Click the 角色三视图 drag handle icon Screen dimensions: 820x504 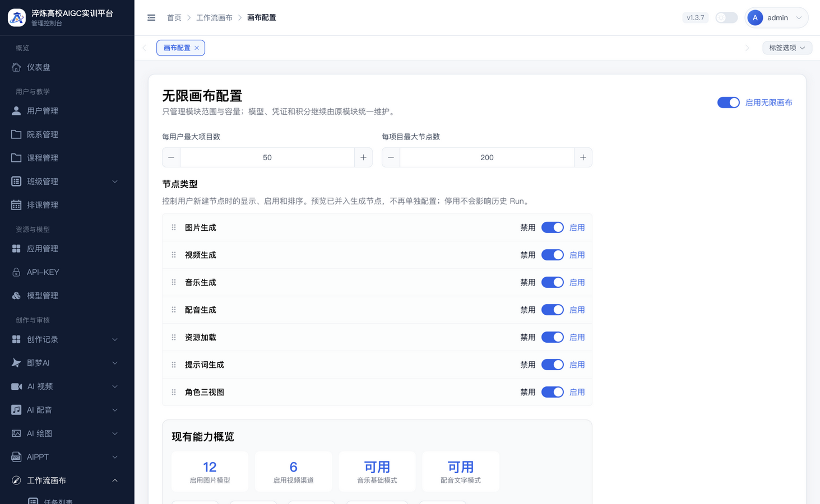tap(174, 392)
